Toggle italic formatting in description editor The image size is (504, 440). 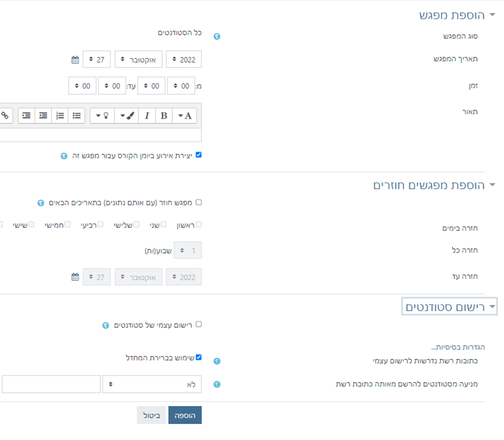pos(147,116)
